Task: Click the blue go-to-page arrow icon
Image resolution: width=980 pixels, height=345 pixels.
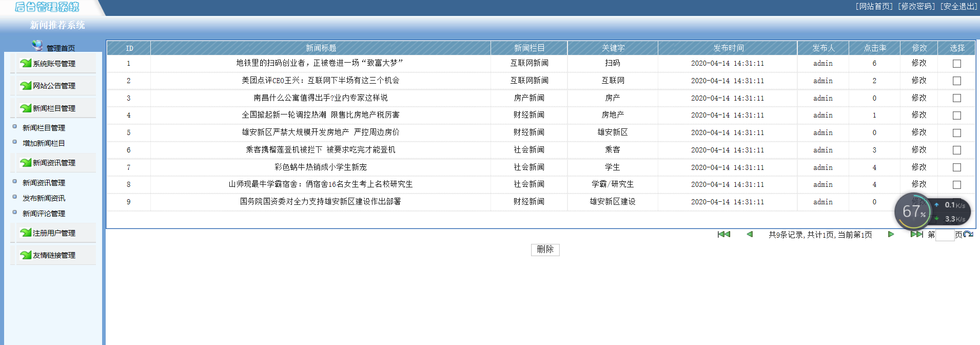Action: coord(968,235)
